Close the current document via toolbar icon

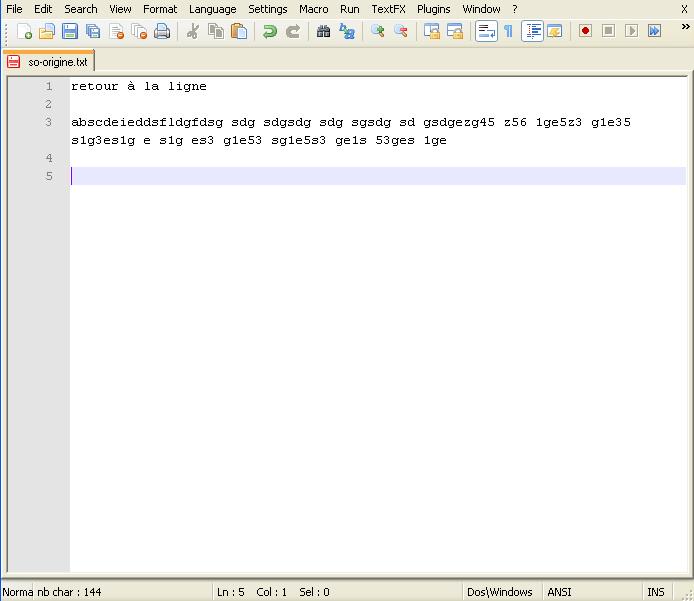(116, 31)
